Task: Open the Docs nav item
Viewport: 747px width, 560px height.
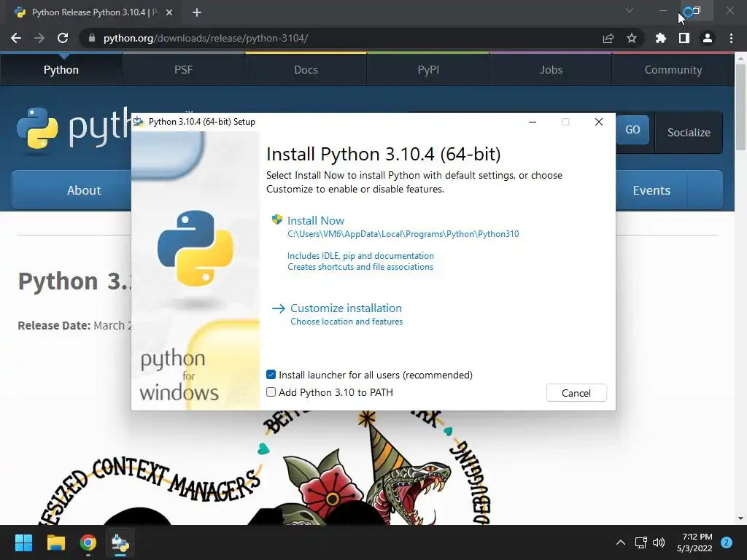Action: pos(306,70)
